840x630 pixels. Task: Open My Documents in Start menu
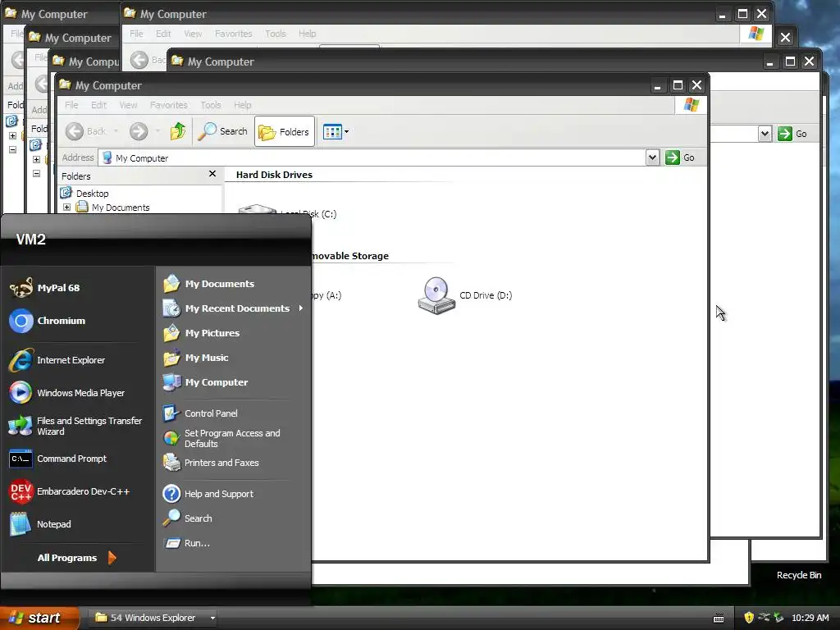click(x=209, y=283)
